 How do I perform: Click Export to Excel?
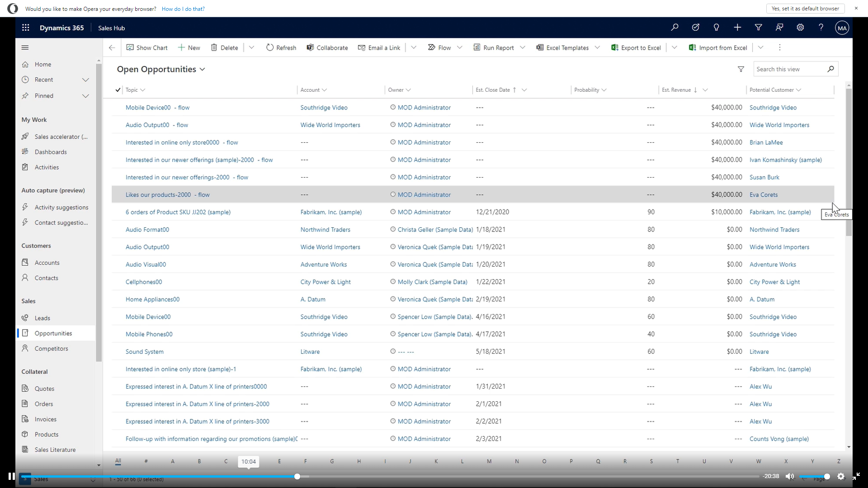point(636,47)
